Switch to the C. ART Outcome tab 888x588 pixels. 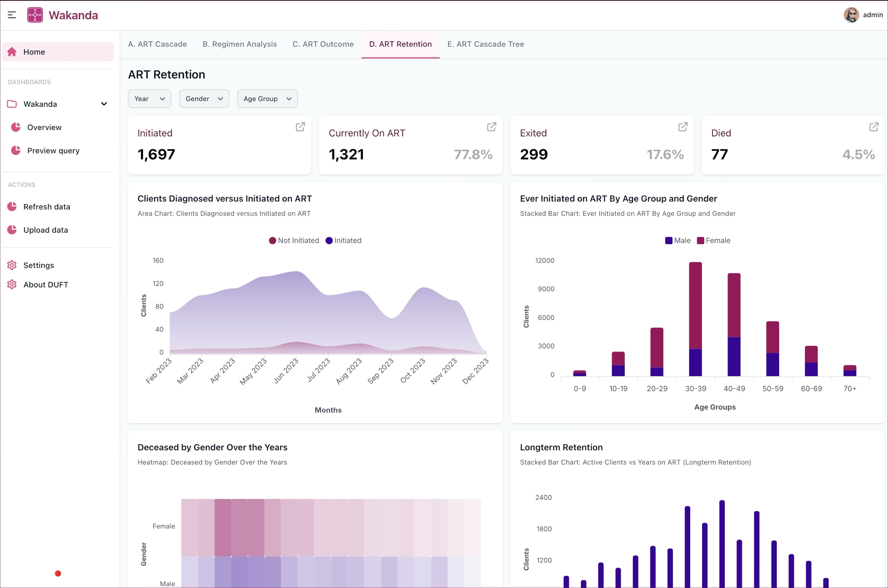coord(323,44)
